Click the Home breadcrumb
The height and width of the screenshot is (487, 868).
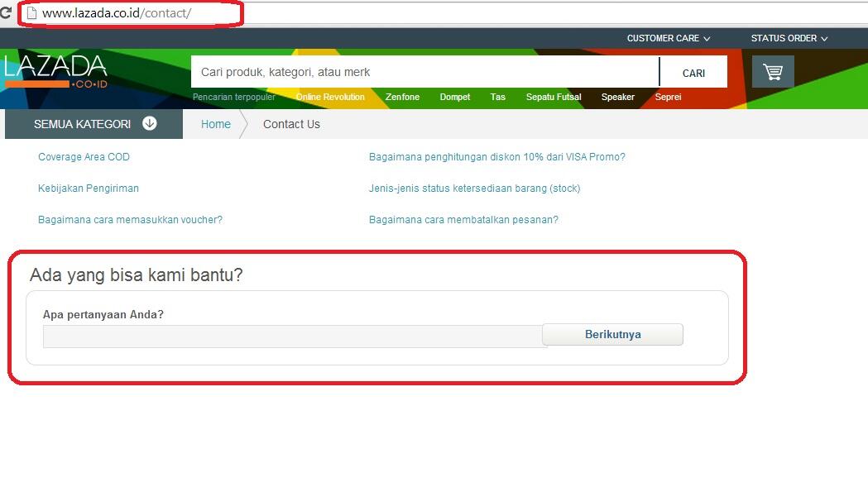click(x=215, y=124)
